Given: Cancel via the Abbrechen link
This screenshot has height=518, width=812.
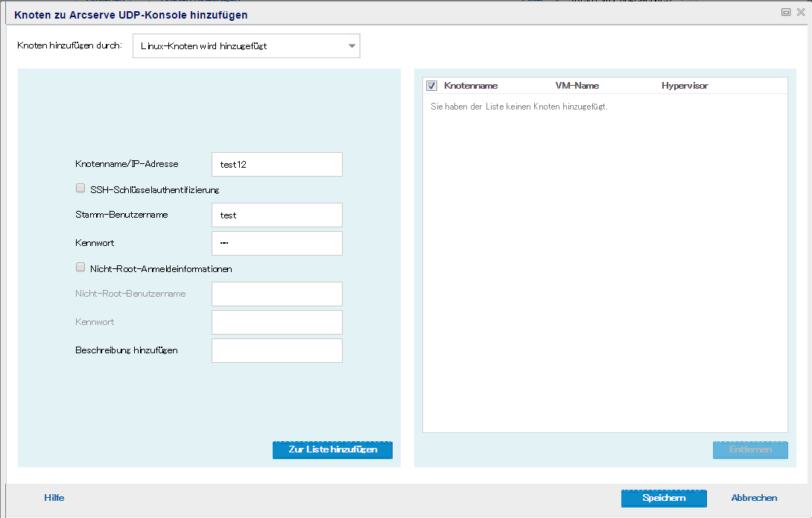Looking at the screenshot, I should [x=754, y=498].
